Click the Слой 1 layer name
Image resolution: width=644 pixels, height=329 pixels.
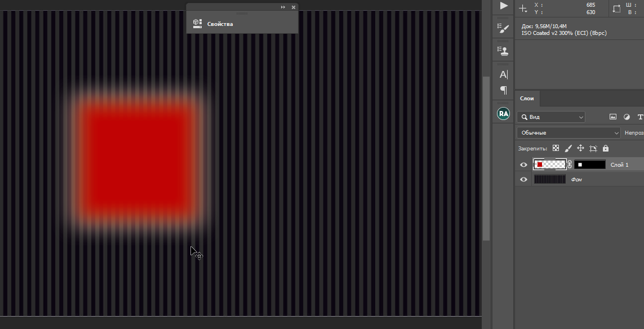tap(619, 164)
